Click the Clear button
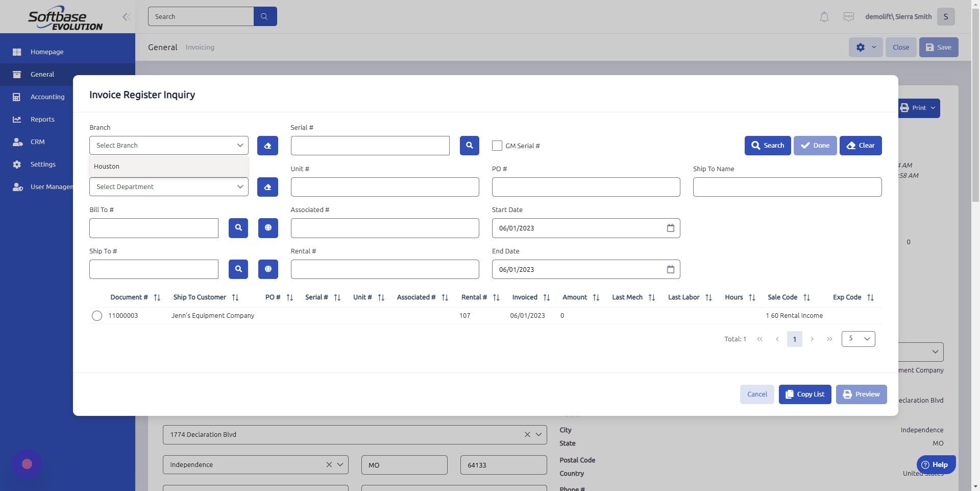The height and width of the screenshot is (491, 980). point(861,146)
